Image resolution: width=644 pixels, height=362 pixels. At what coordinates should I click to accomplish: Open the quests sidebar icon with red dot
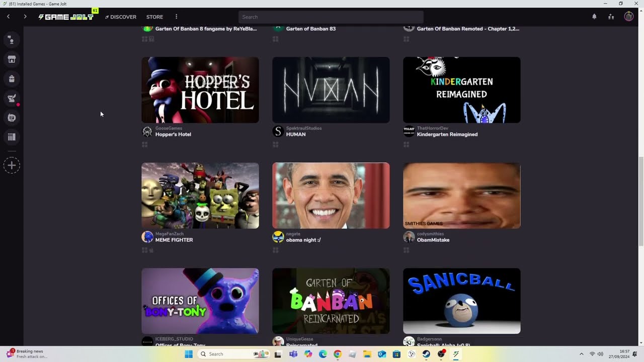(x=12, y=99)
